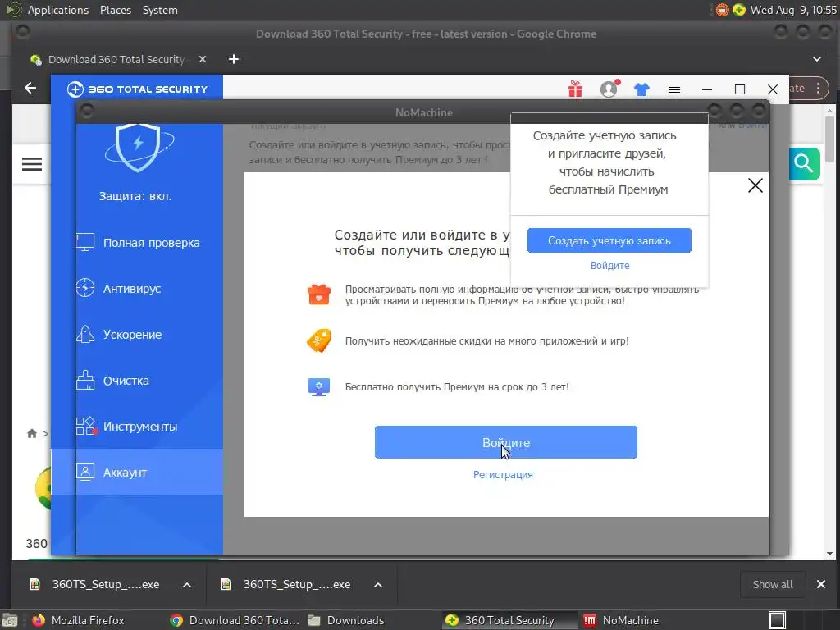Click Создать учетную запись button
Image resolution: width=840 pixels, height=630 pixels.
[x=609, y=240]
